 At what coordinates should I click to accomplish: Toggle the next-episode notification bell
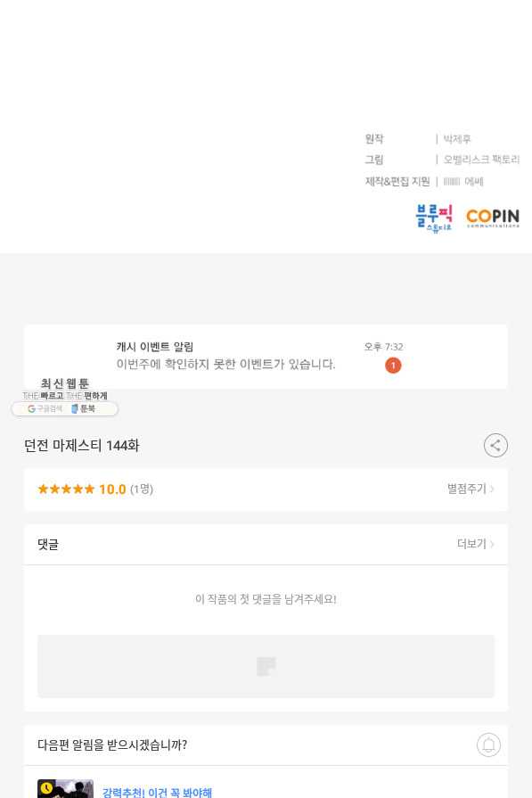click(488, 745)
